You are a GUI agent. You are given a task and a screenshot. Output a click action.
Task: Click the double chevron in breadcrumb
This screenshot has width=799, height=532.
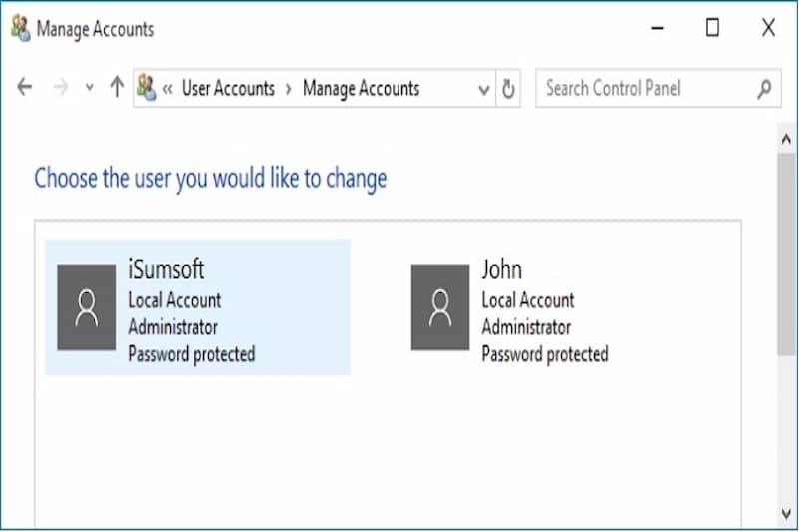pyautogui.click(x=167, y=88)
